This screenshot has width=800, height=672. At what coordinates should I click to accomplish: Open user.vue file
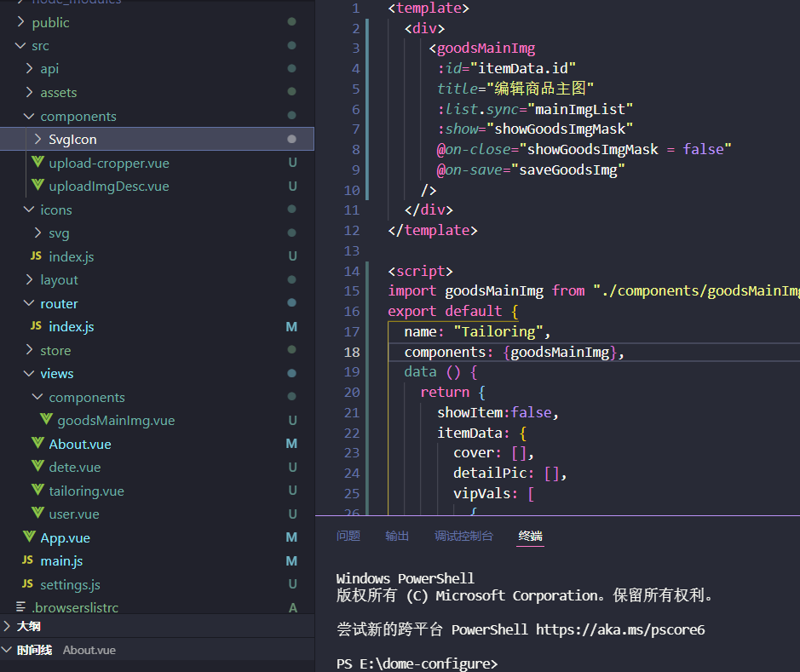(x=74, y=514)
